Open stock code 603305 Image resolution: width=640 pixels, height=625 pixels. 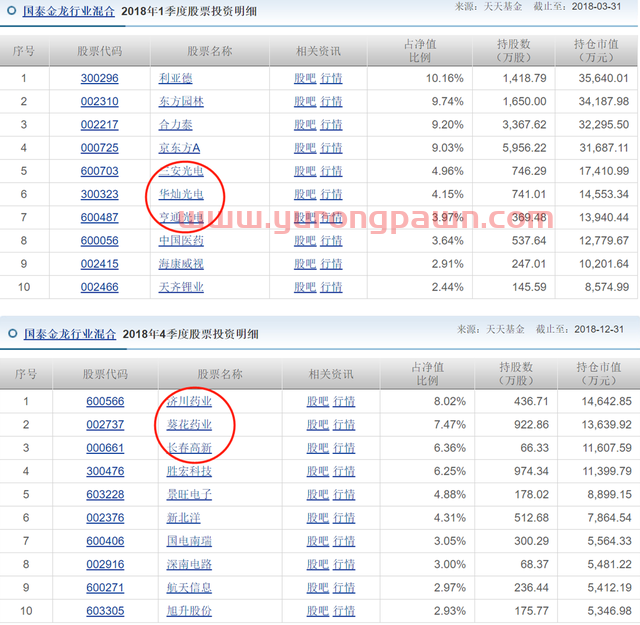tap(105, 611)
